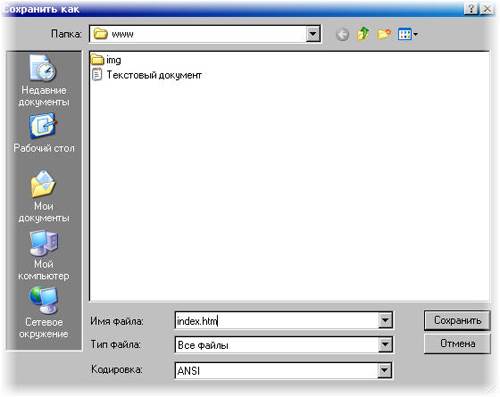The width and height of the screenshot is (500, 397).
Task: Select Мой компьютер in the sidebar
Action: click(x=43, y=256)
